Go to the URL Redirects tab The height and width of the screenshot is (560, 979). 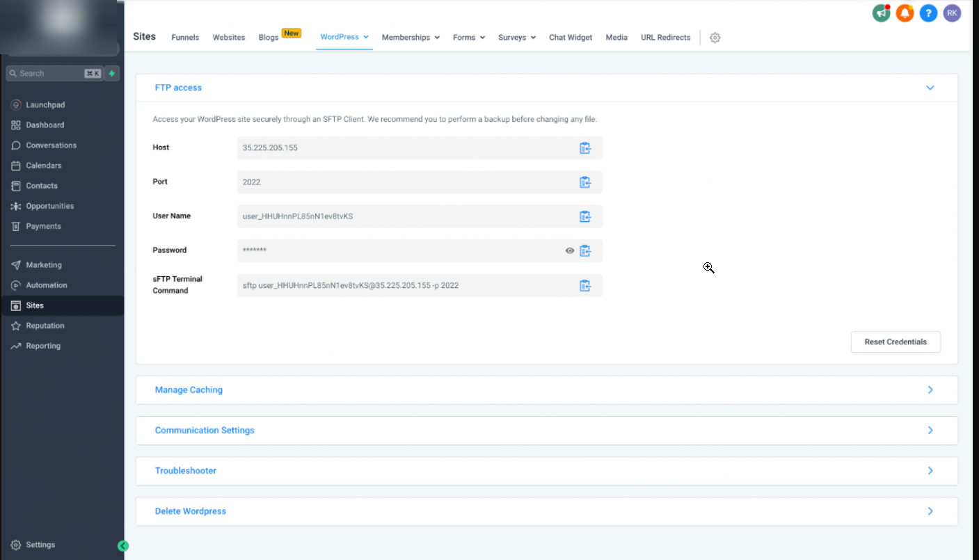pos(665,38)
